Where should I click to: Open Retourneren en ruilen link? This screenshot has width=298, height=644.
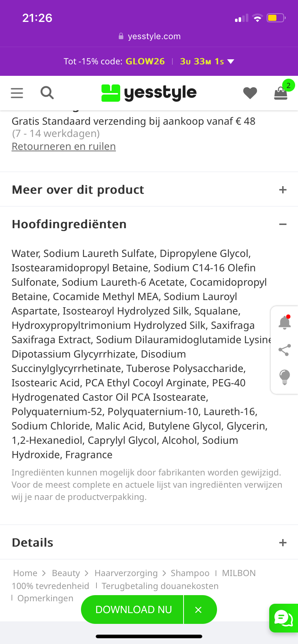coord(64,147)
